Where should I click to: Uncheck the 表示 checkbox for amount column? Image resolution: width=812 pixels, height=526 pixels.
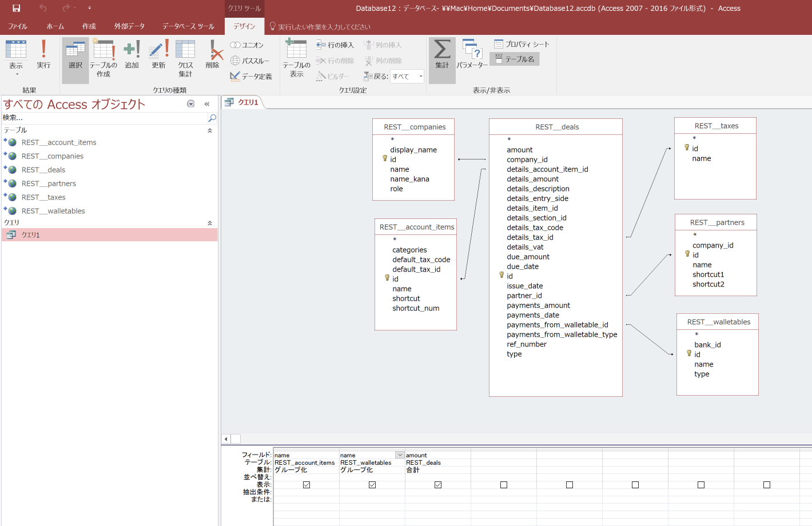[x=437, y=484]
